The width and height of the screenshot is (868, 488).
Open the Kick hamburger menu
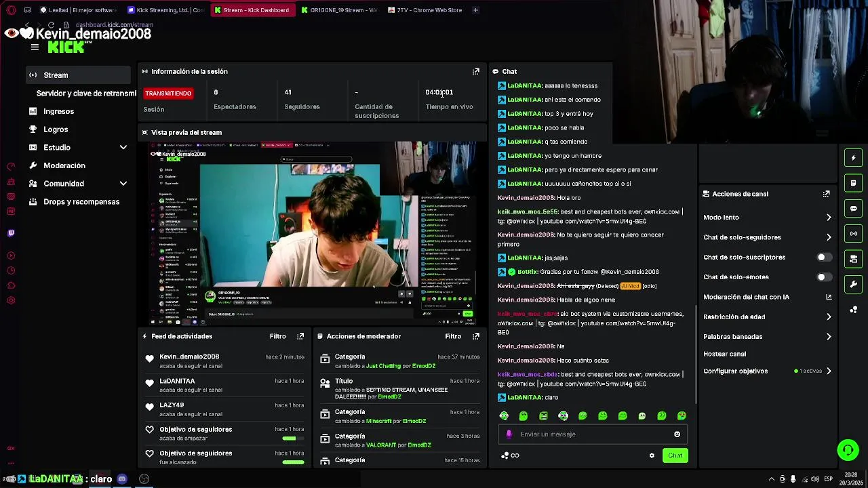pyautogui.click(x=35, y=47)
